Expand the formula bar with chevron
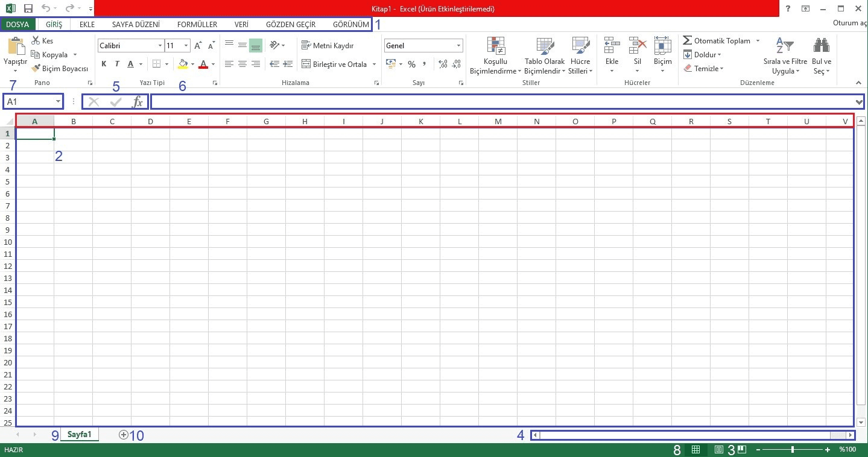The image size is (868, 457). (859, 102)
